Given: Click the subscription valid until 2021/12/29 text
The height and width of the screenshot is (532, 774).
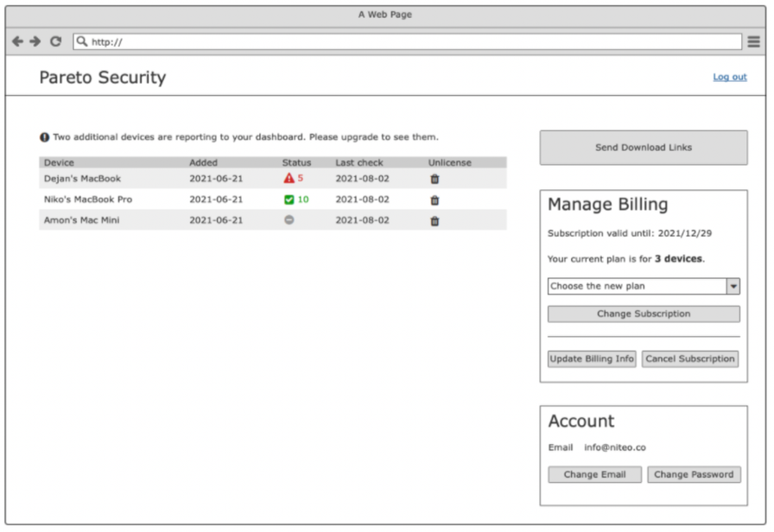Looking at the screenshot, I should (x=630, y=233).
